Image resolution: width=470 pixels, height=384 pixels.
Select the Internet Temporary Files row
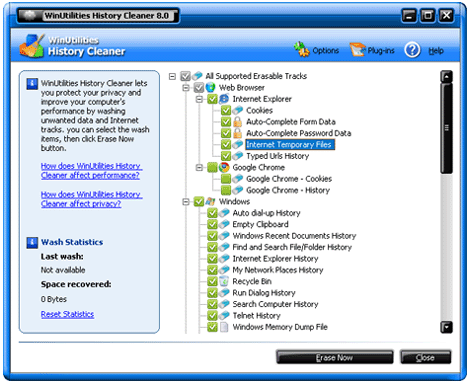pyautogui.click(x=289, y=144)
